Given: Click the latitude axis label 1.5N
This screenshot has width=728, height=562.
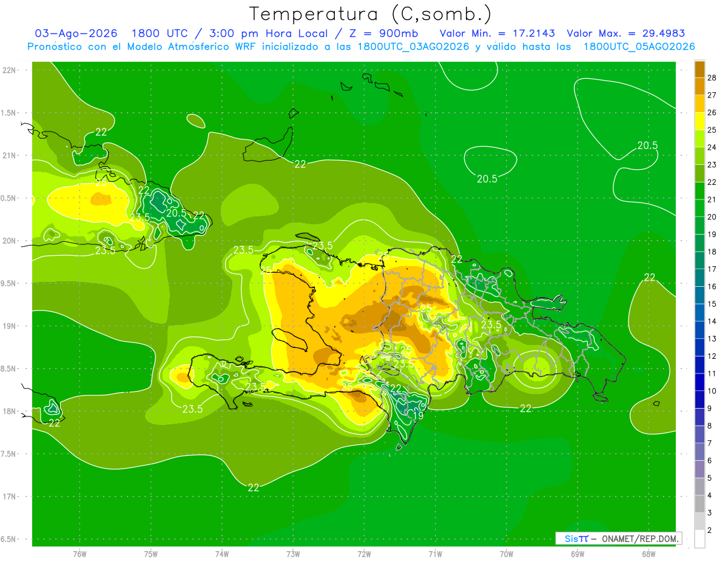Looking at the screenshot, I should pyautogui.click(x=8, y=113).
